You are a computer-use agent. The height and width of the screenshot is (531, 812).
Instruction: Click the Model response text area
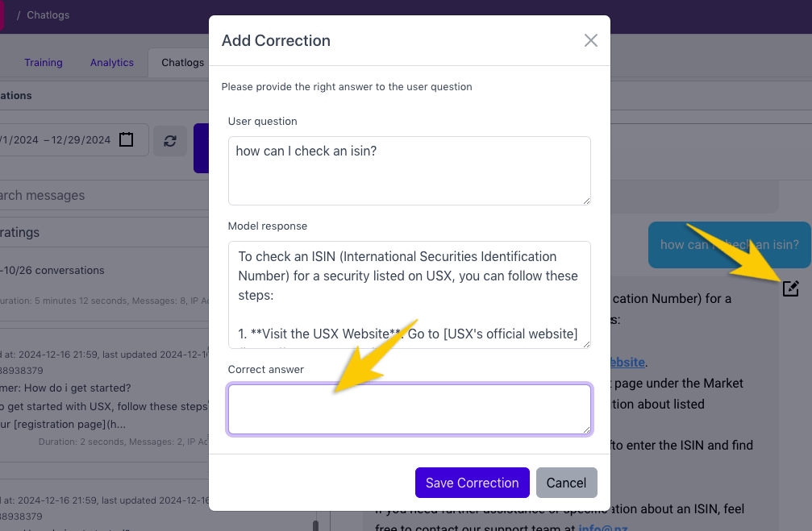click(x=409, y=294)
